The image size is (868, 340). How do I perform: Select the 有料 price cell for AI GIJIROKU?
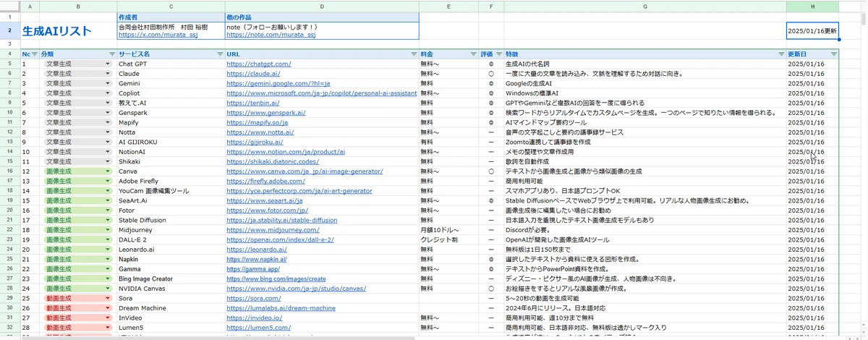(x=448, y=142)
